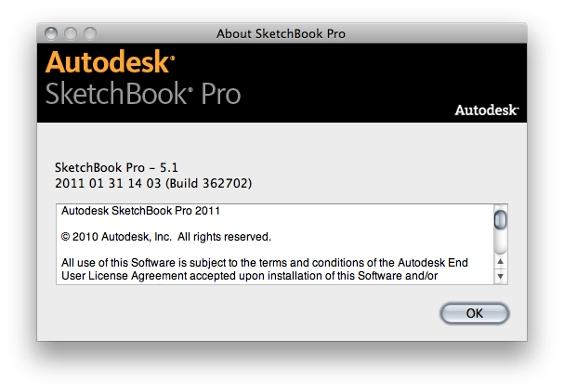Click the small white Autodesk logo
This screenshot has height=392, width=564.
(x=486, y=110)
